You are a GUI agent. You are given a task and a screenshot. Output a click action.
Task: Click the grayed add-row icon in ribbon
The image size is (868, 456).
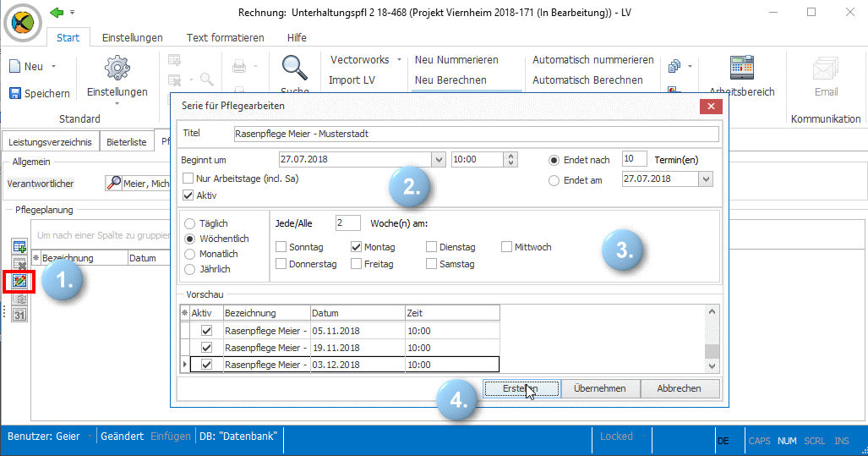(174, 60)
